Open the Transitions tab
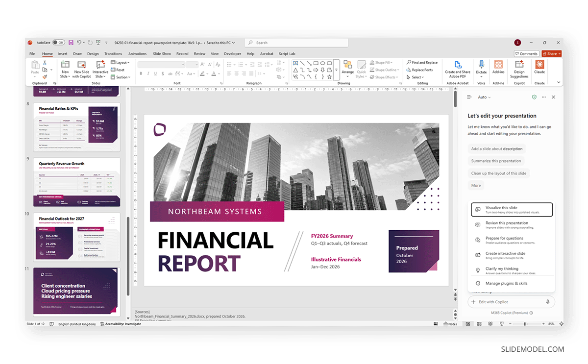 113,54
